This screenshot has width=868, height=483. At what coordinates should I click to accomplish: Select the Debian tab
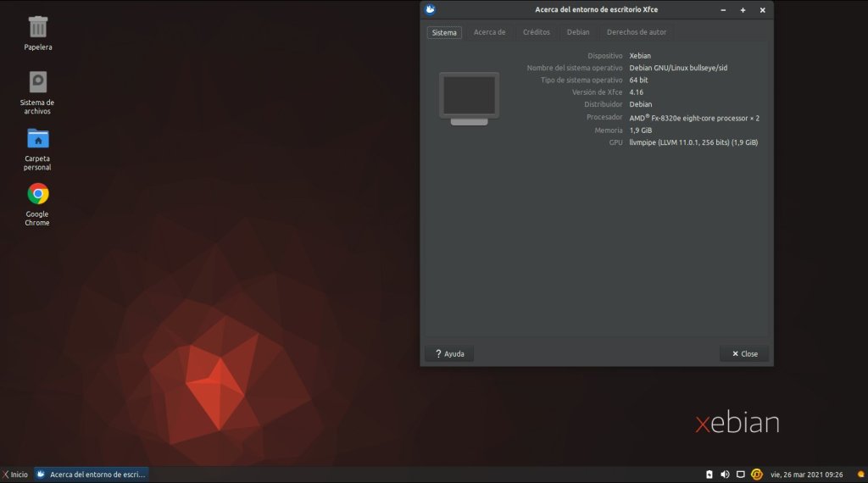[x=578, y=32]
